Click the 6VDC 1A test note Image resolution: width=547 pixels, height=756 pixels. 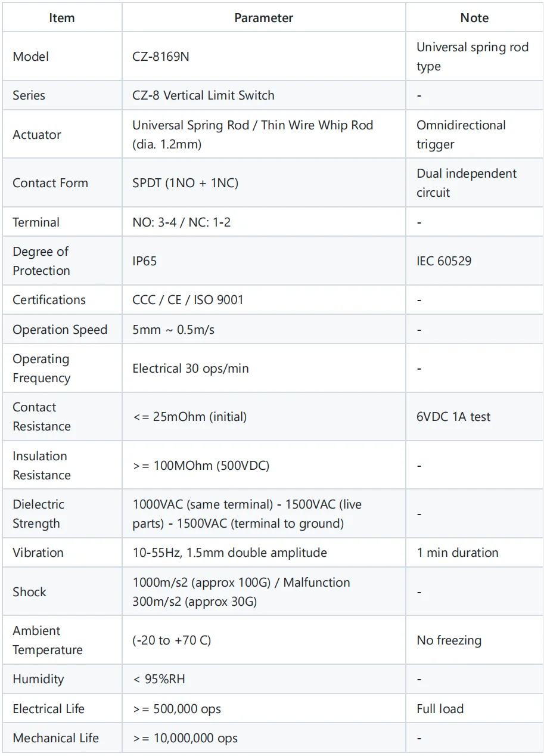[453, 417]
